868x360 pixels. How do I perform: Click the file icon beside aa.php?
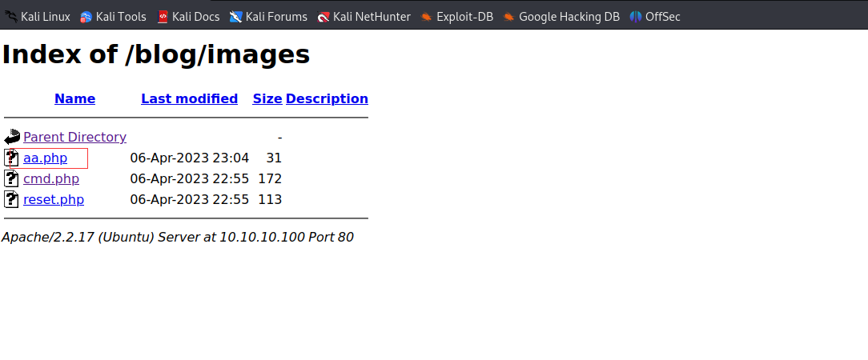click(x=12, y=158)
